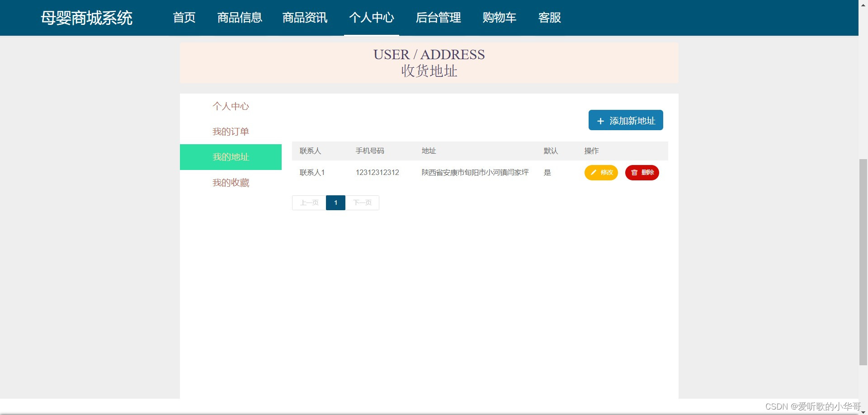868x415 pixels.
Task: Open 我的订单 in the sidebar
Action: pyautogui.click(x=231, y=132)
